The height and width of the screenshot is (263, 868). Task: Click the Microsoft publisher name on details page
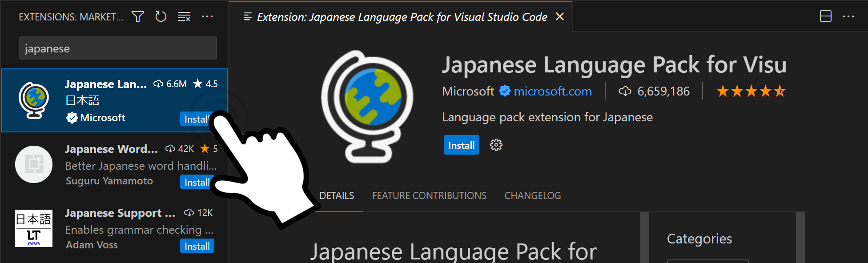468,92
